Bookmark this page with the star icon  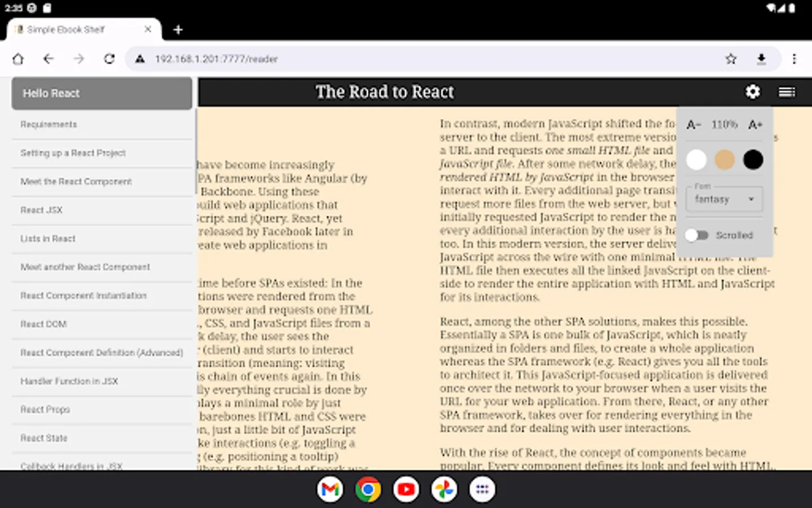[x=731, y=59]
